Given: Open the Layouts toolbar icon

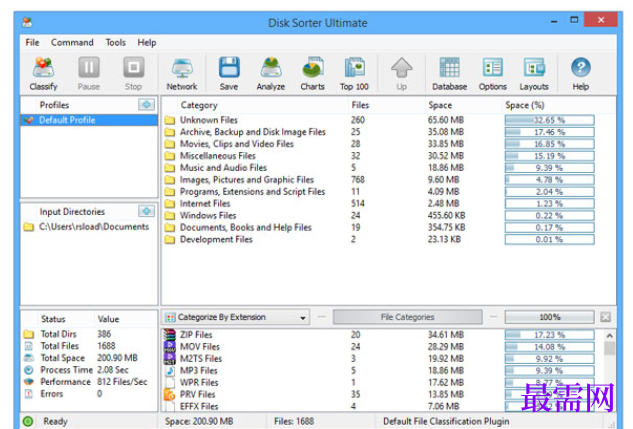Looking at the screenshot, I should coord(534,73).
